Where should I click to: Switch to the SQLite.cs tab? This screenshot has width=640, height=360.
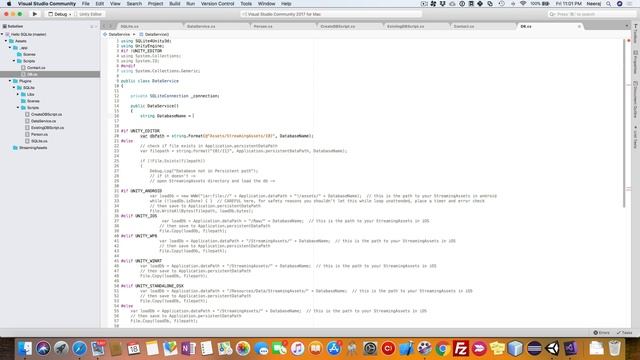click(130, 26)
